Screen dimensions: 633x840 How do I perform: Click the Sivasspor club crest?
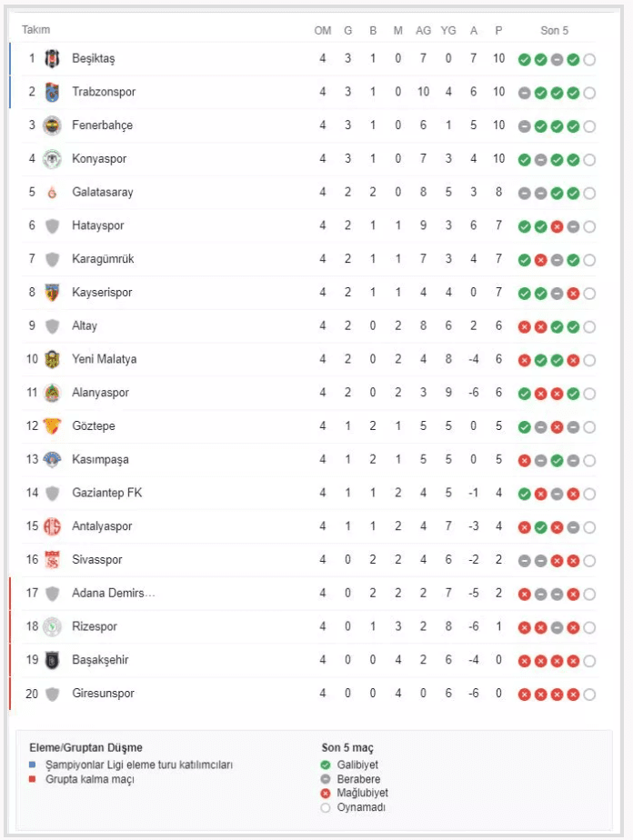52,560
